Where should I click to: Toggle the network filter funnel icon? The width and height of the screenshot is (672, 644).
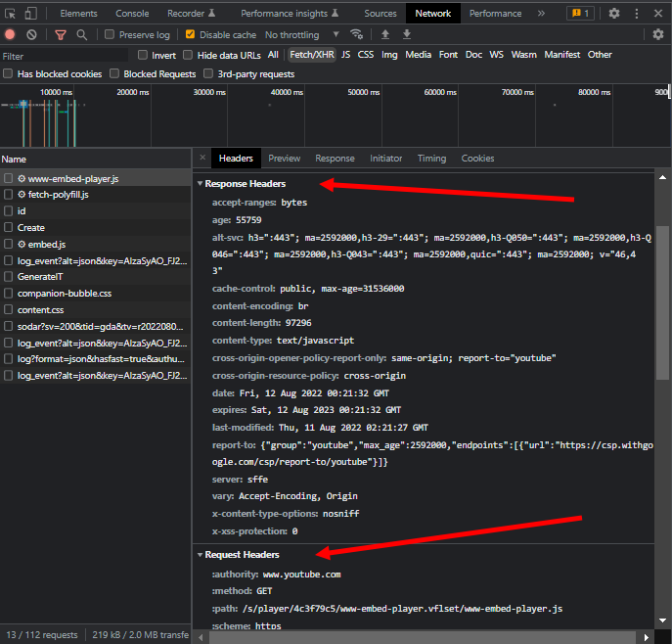point(61,34)
